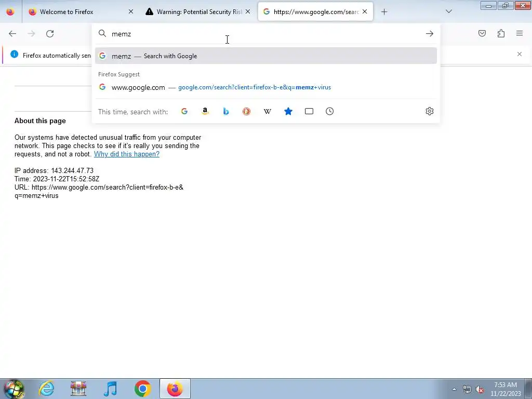This screenshot has height=399, width=532.
Task: Switch to Warning: Potential Security Risk tab
Action: pos(198,12)
